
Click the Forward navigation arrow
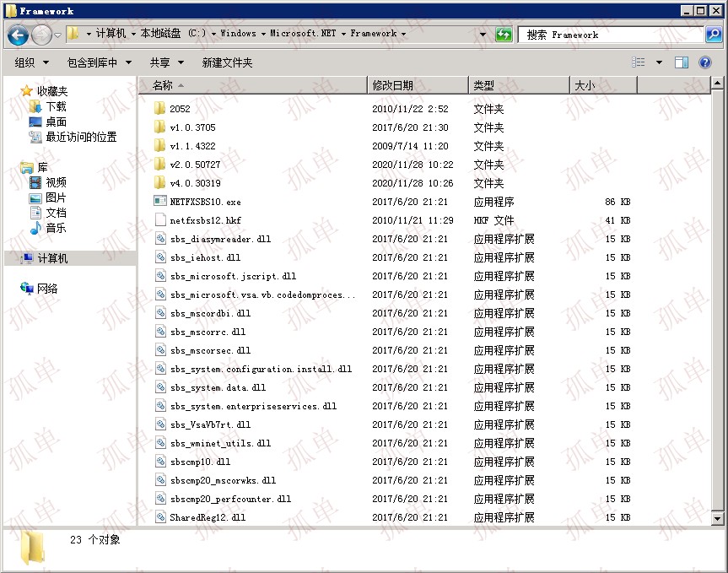coord(42,35)
